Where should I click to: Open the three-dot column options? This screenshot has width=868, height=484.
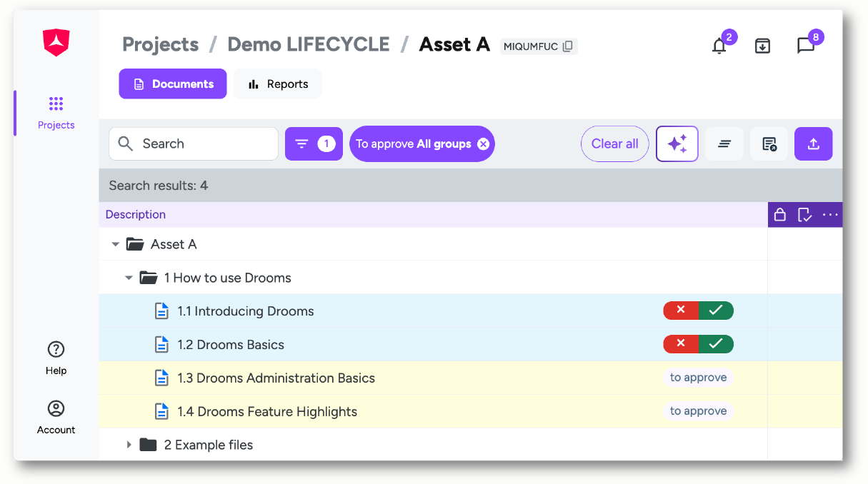[829, 215]
